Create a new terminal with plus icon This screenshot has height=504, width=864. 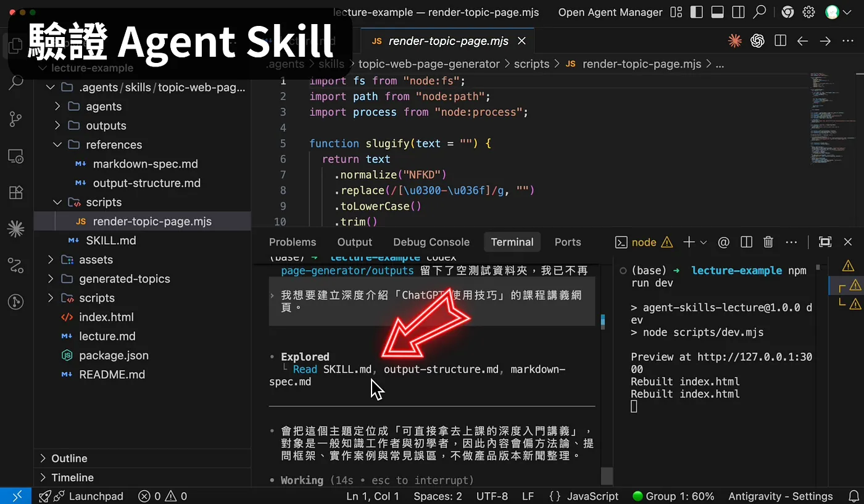click(x=689, y=242)
